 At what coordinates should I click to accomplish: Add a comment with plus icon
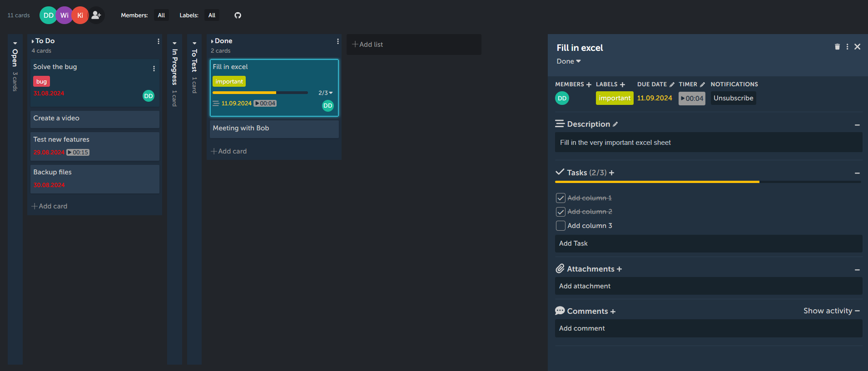click(613, 311)
